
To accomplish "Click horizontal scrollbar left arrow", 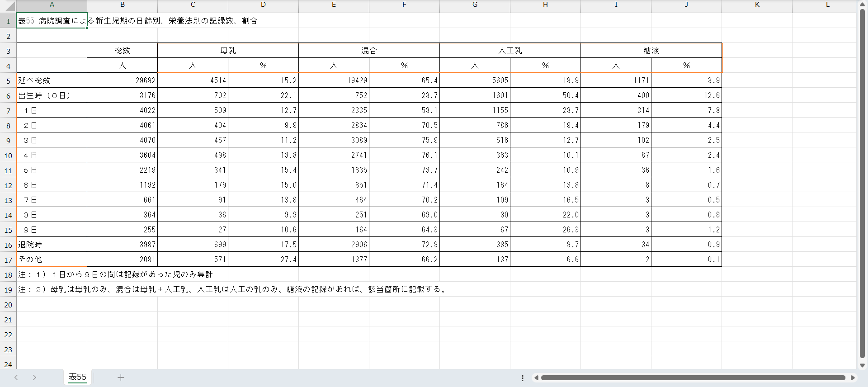I will point(536,378).
